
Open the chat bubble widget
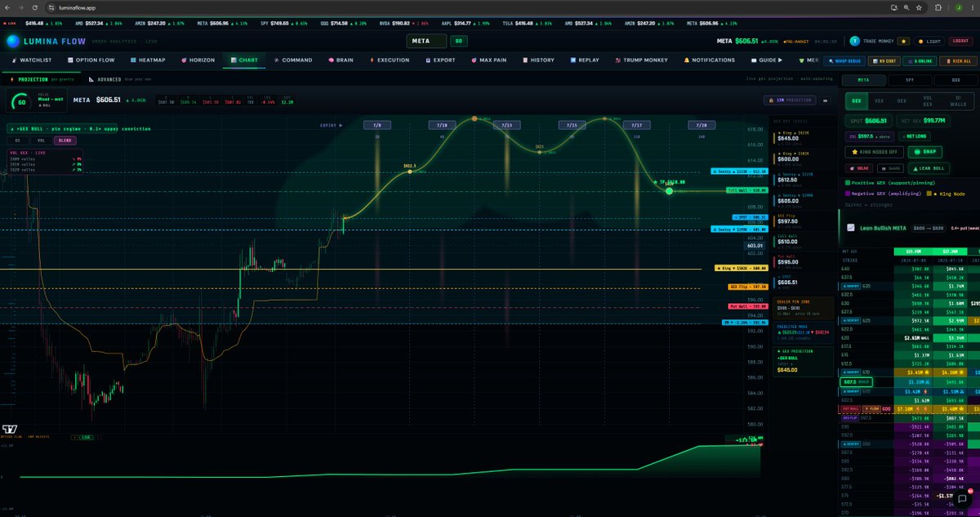(962, 499)
